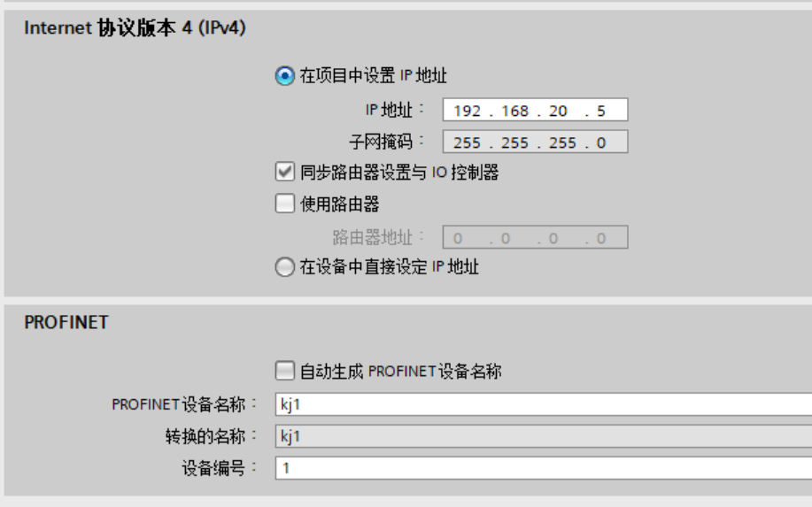Screen dimensions: 812x507
Task: Click the last IP address octet showing 5
Action: (x=601, y=111)
